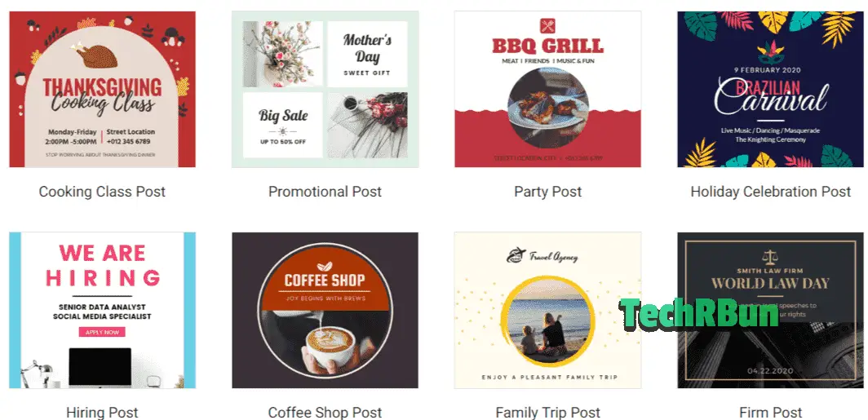The height and width of the screenshot is (420, 868).
Task: Select the World Law Day template
Action: tap(771, 310)
